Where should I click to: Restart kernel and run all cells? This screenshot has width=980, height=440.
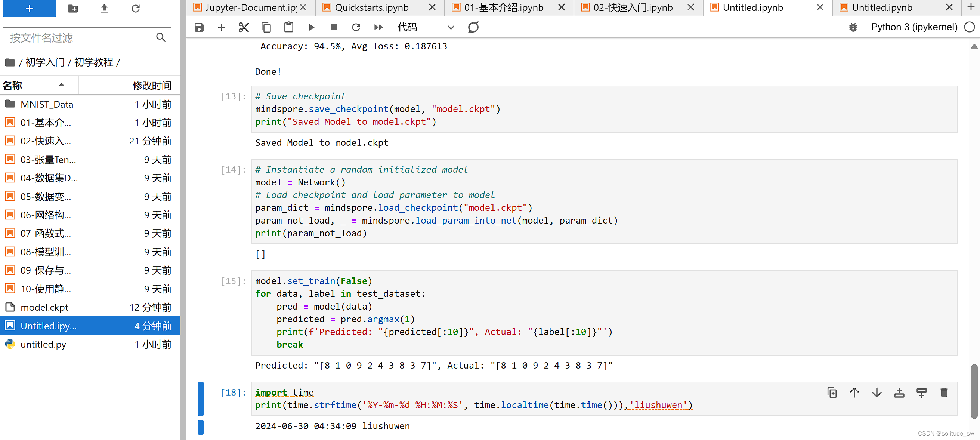tap(378, 27)
